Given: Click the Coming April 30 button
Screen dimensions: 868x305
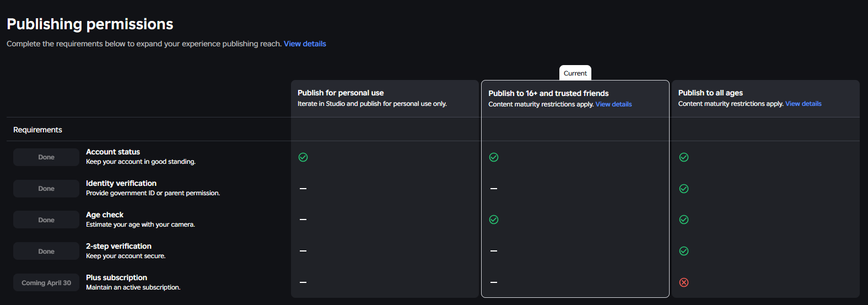Looking at the screenshot, I should 46,283.
